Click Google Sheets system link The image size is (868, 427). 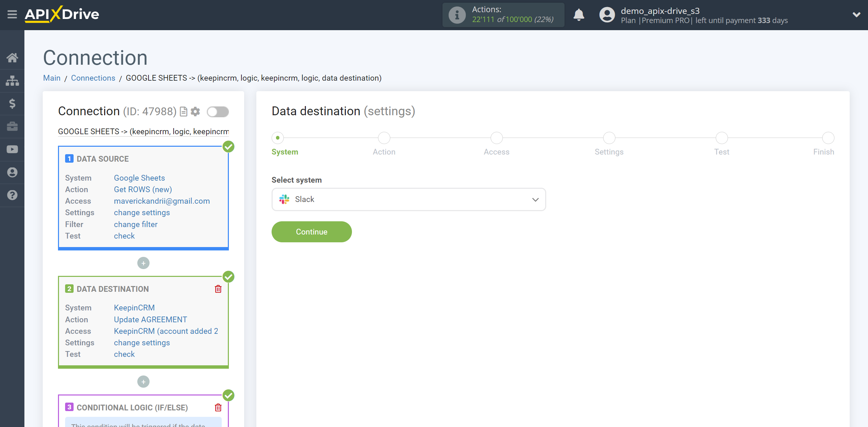[x=139, y=178]
